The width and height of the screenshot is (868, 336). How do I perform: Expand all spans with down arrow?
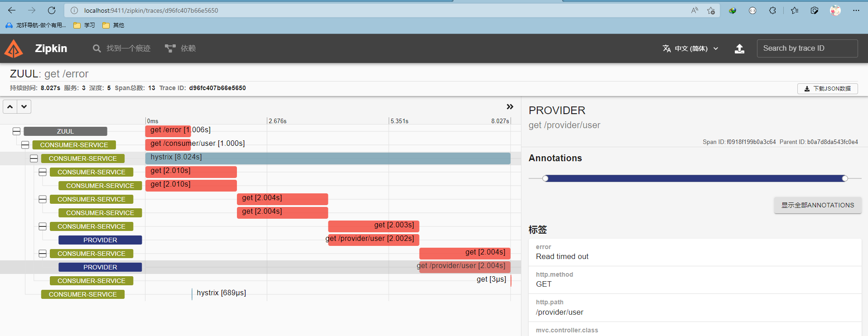point(24,107)
